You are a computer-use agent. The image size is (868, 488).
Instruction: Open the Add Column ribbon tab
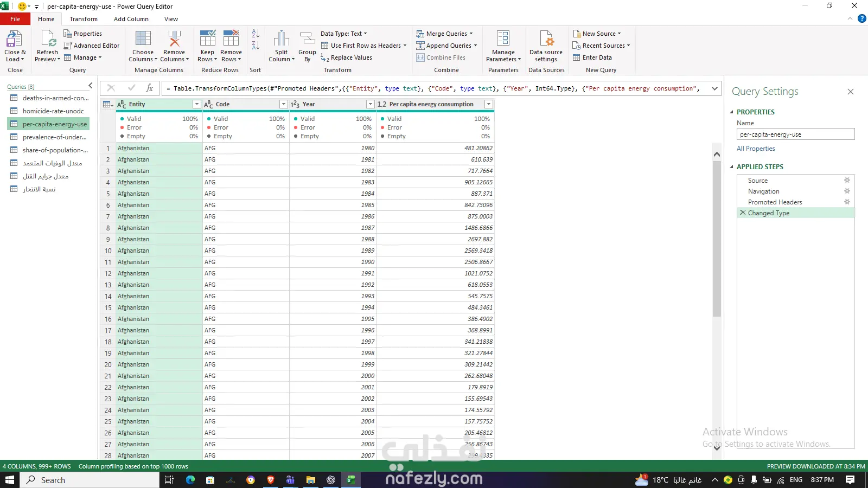tap(131, 19)
